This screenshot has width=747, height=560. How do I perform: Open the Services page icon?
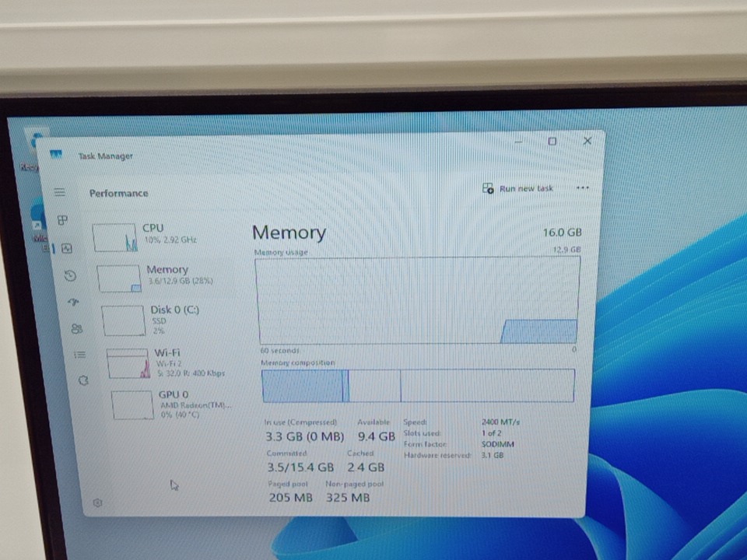tap(83, 380)
